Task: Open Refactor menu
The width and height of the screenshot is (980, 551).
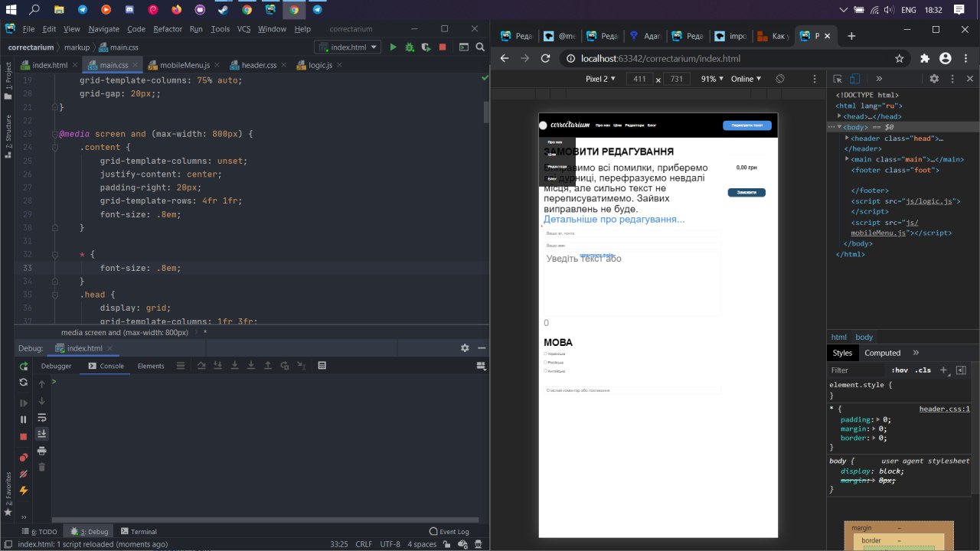Action: coord(168,29)
